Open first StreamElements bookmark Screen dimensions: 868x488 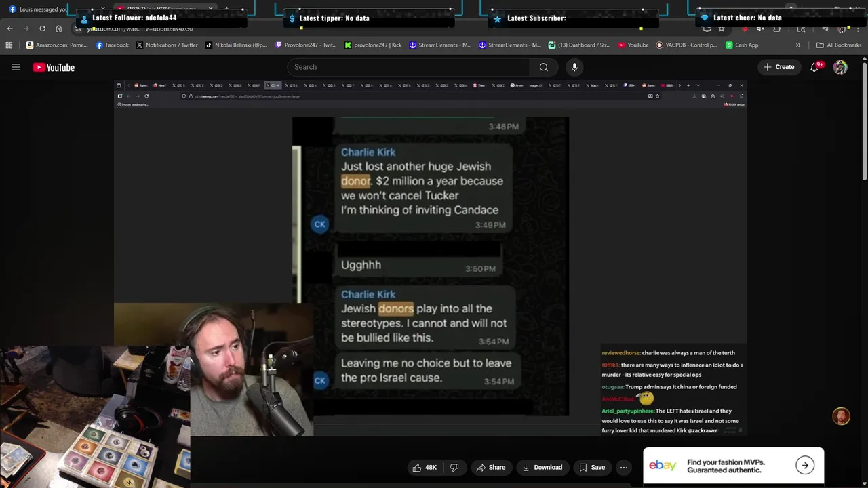[x=439, y=45]
